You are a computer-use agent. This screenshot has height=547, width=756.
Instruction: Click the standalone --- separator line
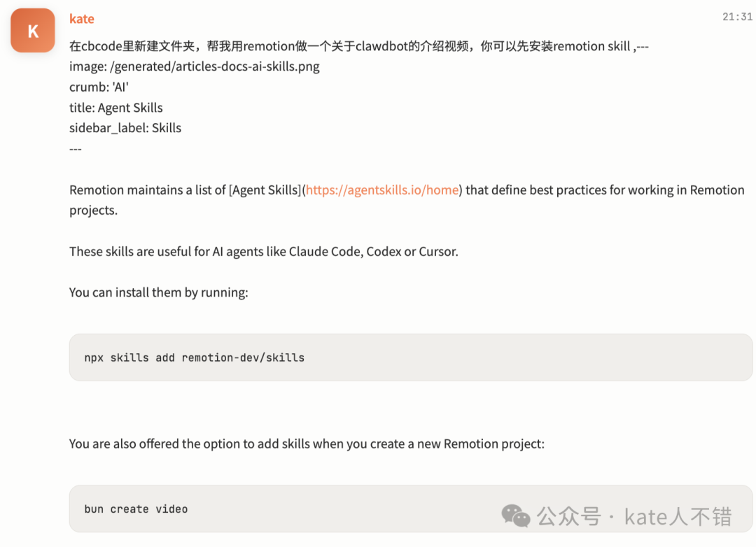click(x=76, y=148)
